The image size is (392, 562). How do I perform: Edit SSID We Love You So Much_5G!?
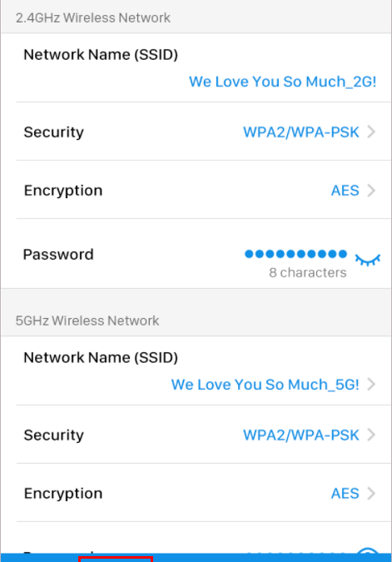point(265,385)
